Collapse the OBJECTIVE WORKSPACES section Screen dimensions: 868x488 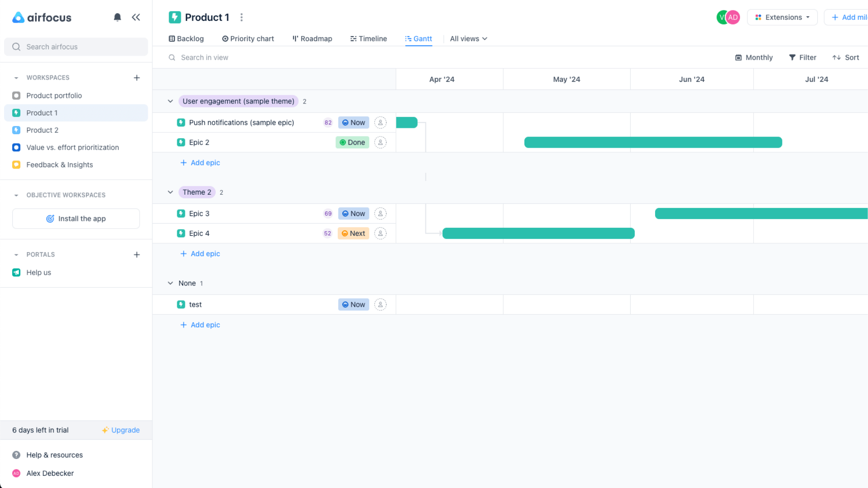16,195
